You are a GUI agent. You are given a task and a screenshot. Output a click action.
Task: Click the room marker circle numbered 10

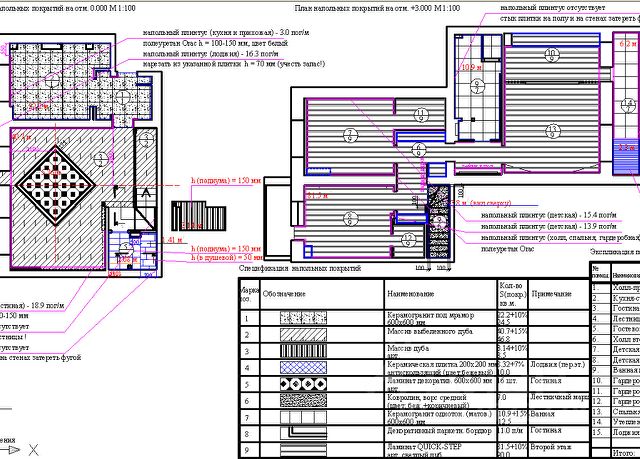(552, 55)
